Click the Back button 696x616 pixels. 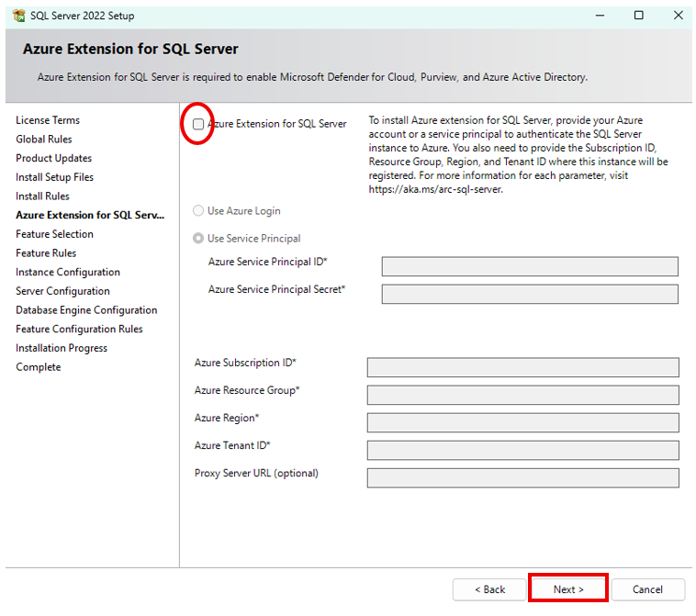pos(489,589)
